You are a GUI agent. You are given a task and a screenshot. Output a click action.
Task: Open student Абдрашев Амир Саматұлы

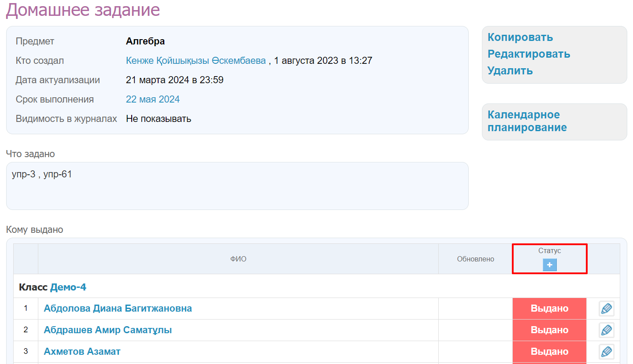[107, 330]
